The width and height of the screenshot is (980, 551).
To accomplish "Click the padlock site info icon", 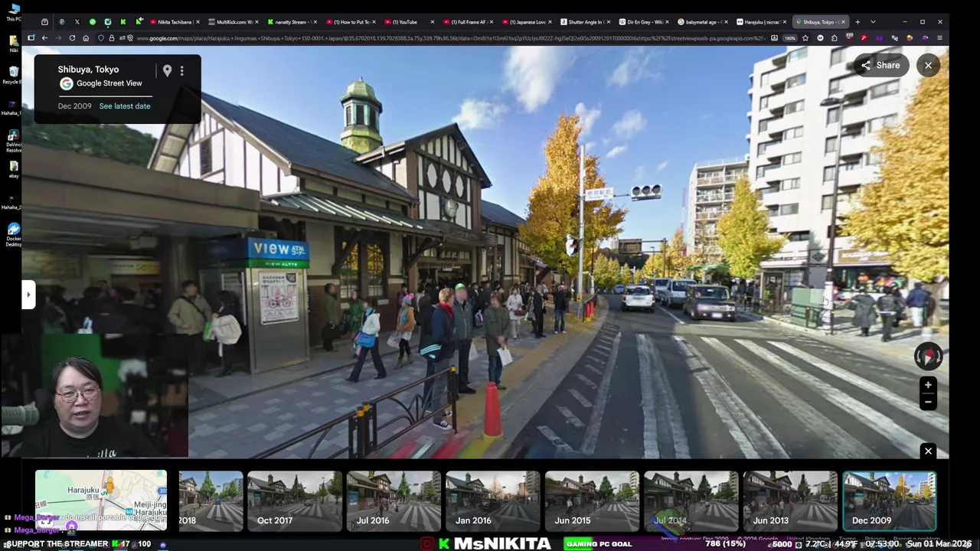I will pyautogui.click(x=112, y=37).
